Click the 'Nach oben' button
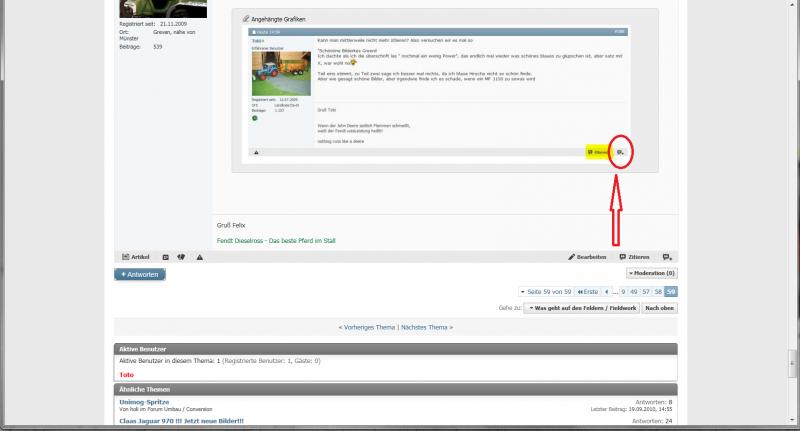Viewport: 800px width, 431px height. (x=658, y=308)
